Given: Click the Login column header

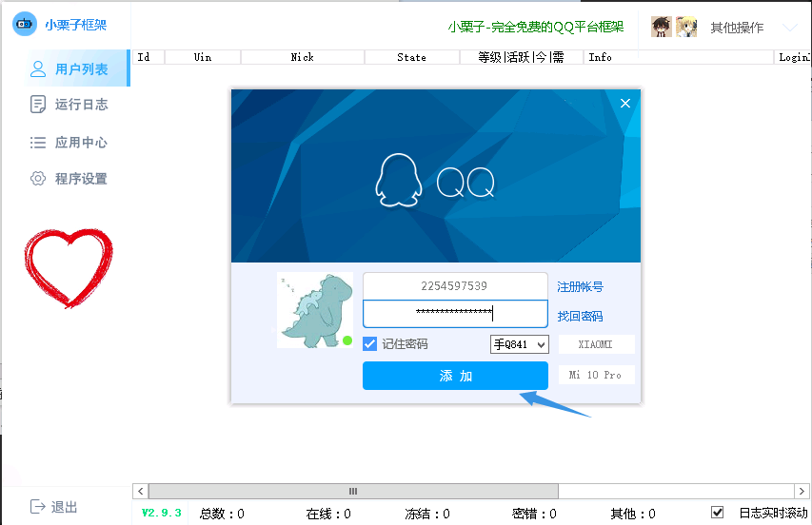Looking at the screenshot, I should (792, 57).
